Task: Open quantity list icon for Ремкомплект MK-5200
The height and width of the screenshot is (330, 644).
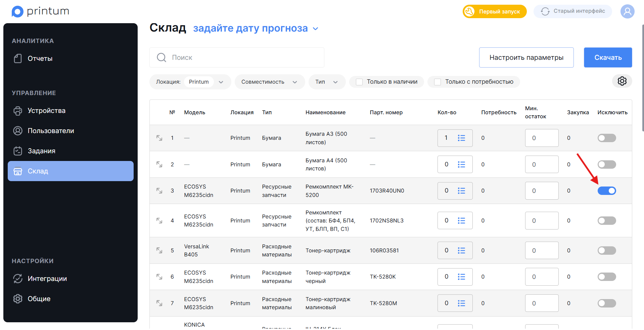Action: [x=461, y=191]
